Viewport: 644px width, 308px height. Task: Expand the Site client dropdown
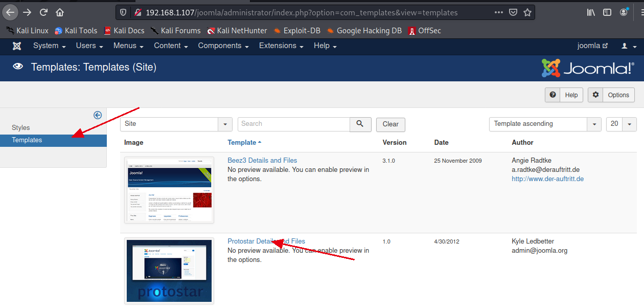click(x=176, y=124)
